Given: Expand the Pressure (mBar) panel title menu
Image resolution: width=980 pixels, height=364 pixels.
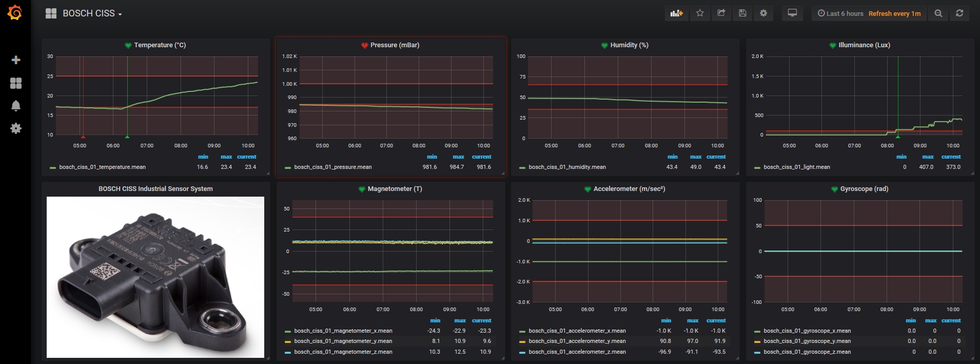Looking at the screenshot, I should [395, 45].
